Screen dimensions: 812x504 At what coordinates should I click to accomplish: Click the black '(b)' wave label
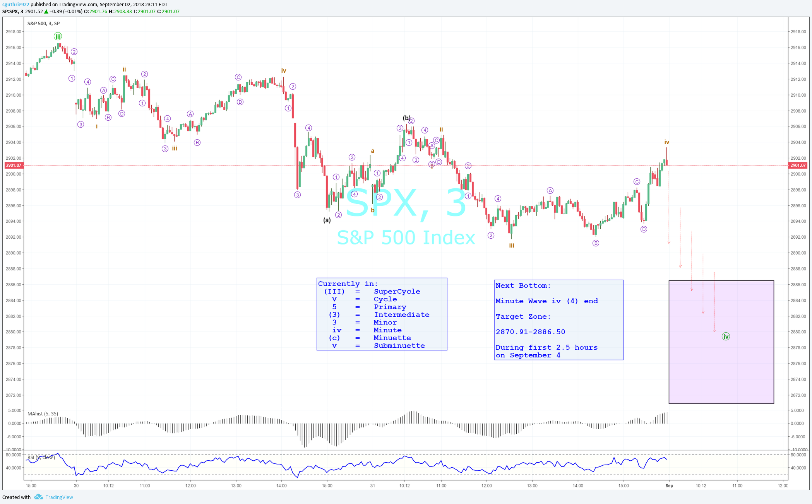[406, 118]
